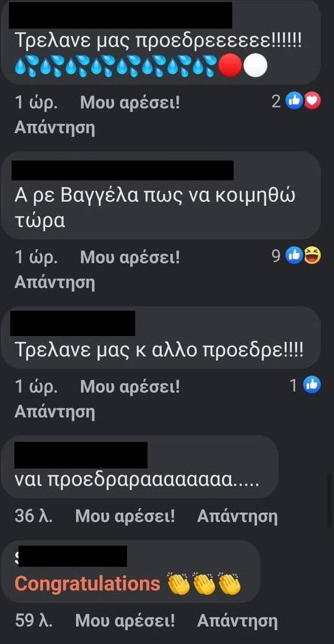
Task: Reply to the Congratulations comment
Action: pos(237,621)
